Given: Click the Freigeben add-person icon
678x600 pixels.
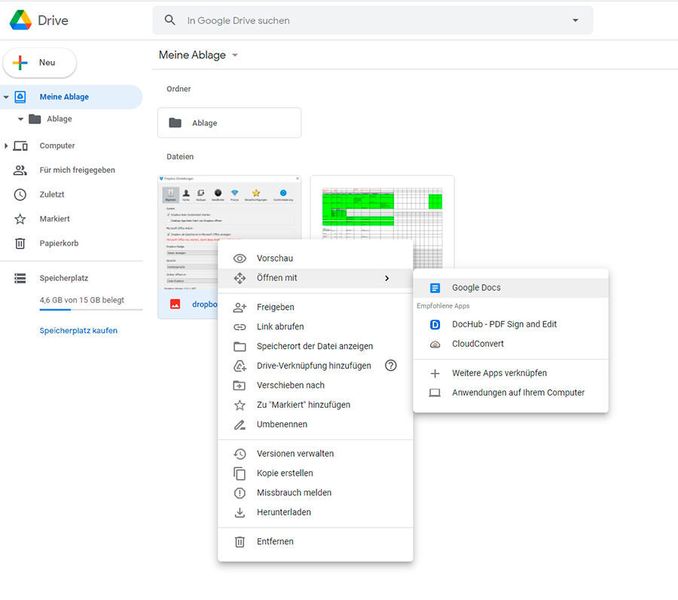Looking at the screenshot, I should tap(240, 307).
